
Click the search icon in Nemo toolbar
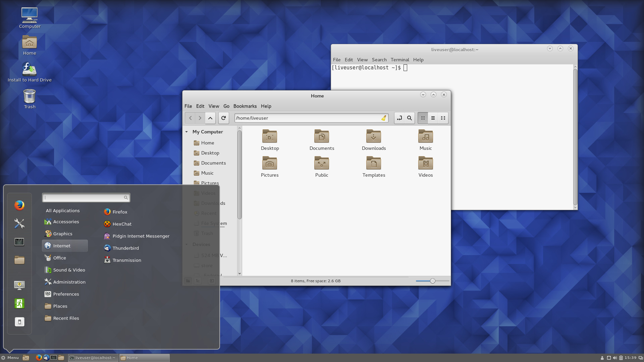point(410,118)
